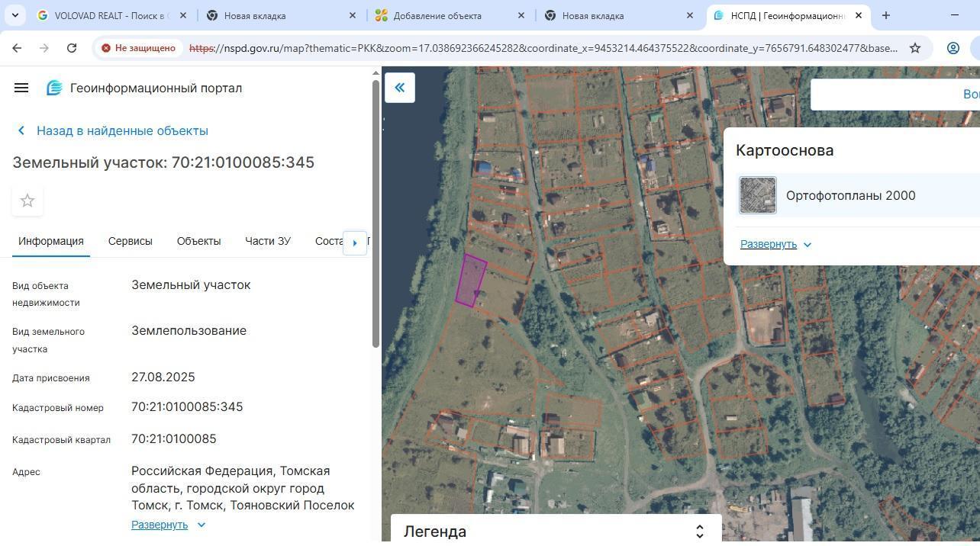Go back using the browser back arrow
The height and width of the screenshot is (546, 980).
click(17, 48)
